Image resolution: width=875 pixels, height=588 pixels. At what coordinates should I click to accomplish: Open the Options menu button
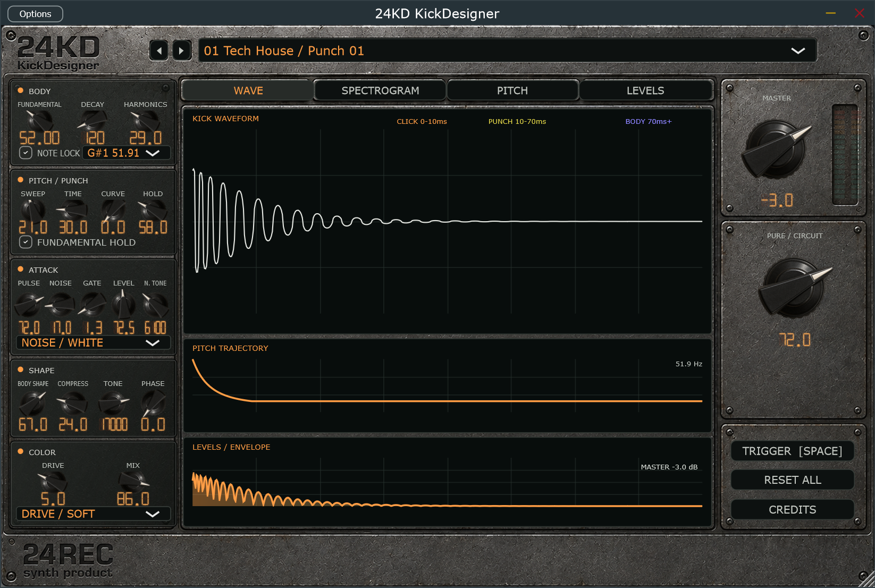pyautogui.click(x=35, y=14)
